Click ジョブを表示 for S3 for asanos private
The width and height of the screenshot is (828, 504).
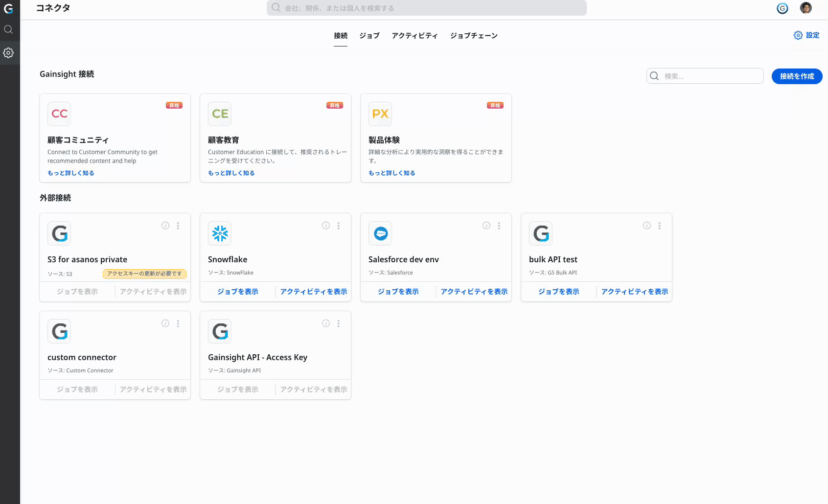[77, 292]
